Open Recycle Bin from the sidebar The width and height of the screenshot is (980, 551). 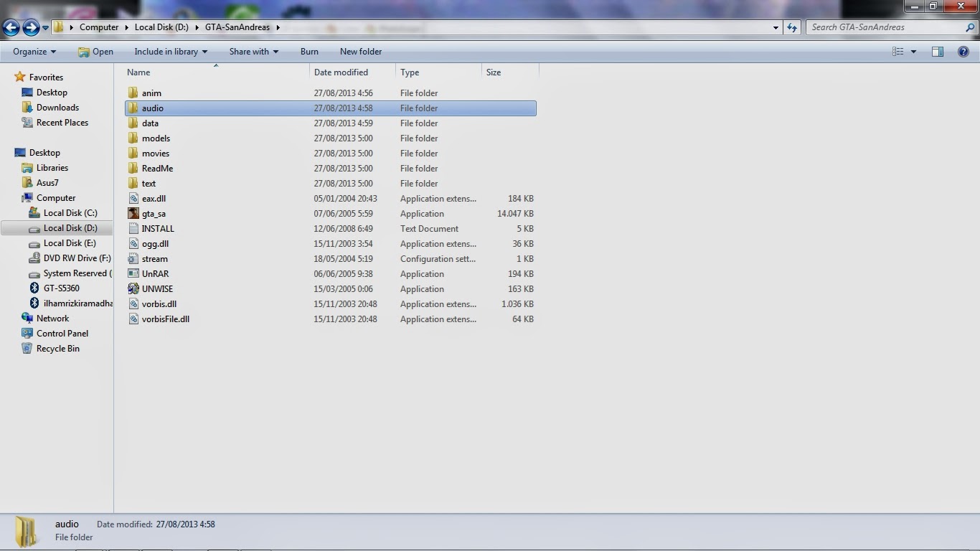point(58,349)
